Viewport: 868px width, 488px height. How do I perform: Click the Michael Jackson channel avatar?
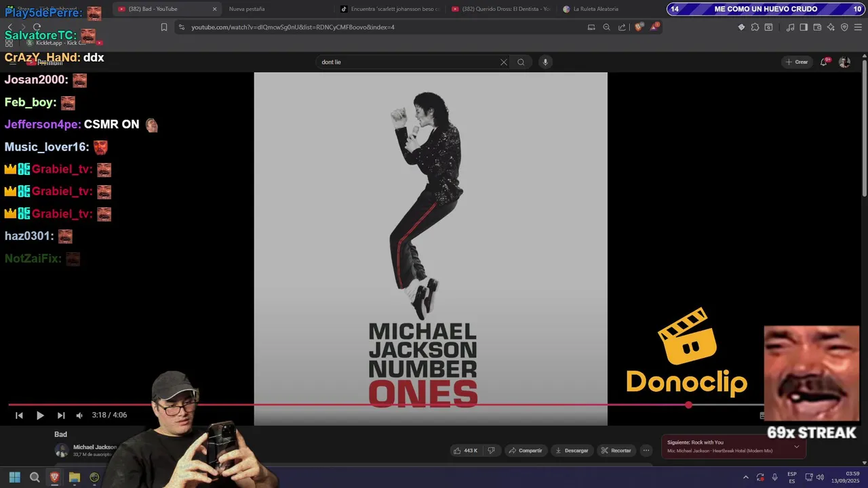coord(62,450)
